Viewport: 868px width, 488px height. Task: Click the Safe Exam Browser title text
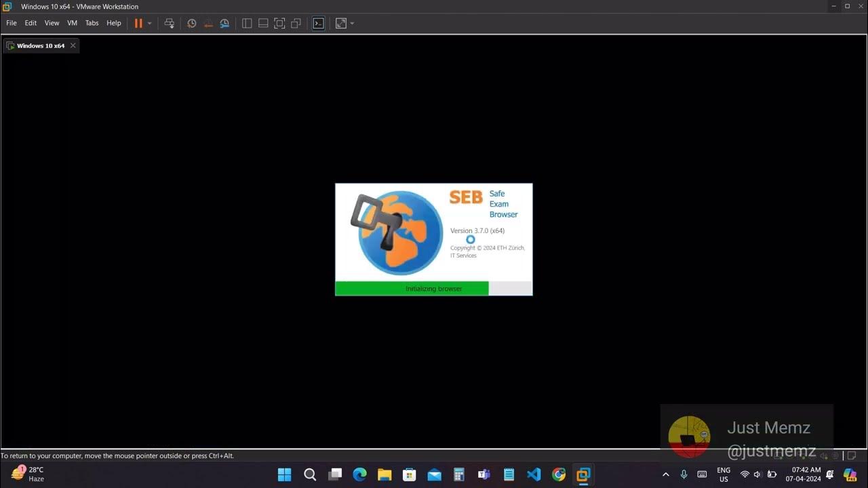click(503, 204)
